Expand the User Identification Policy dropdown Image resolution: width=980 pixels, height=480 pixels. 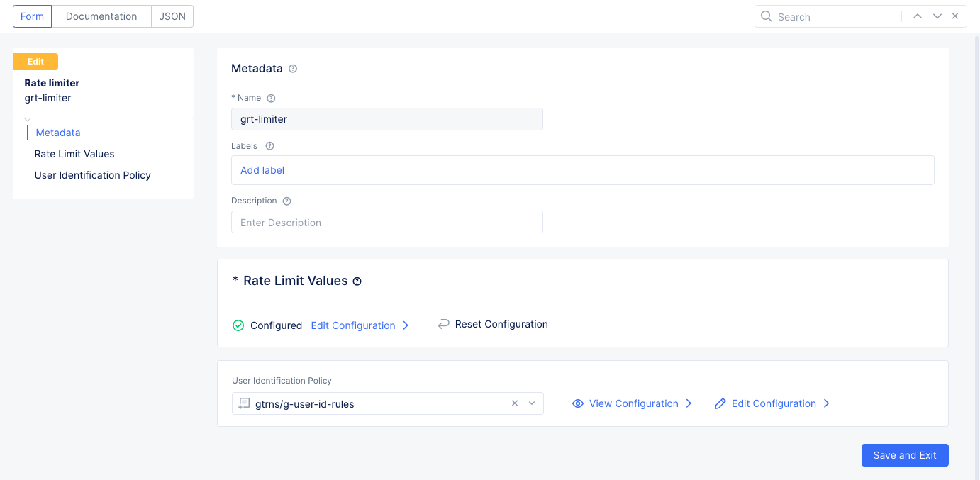pos(532,403)
